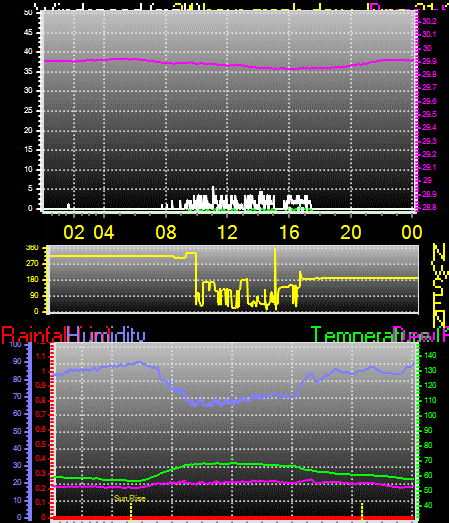Click pink pressure axis value 30.2
The width and height of the screenshot is (449, 523).
tap(429, 21)
